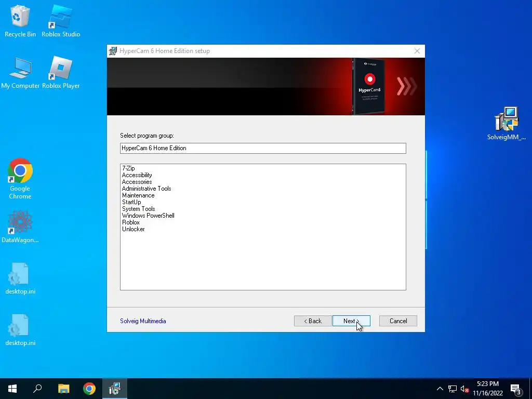This screenshot has width=532, height=399.
Task: Open the Windows Start menu
Action: [x=12, y=389]
